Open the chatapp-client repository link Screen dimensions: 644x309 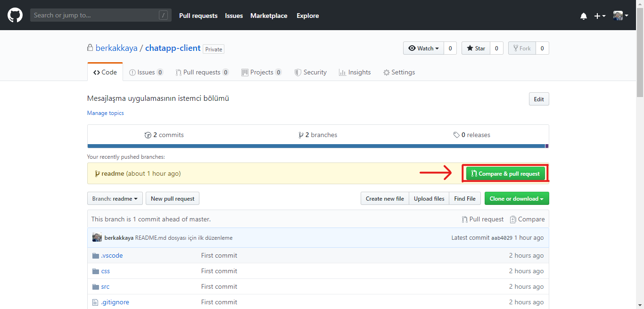[x=173, y=48]
